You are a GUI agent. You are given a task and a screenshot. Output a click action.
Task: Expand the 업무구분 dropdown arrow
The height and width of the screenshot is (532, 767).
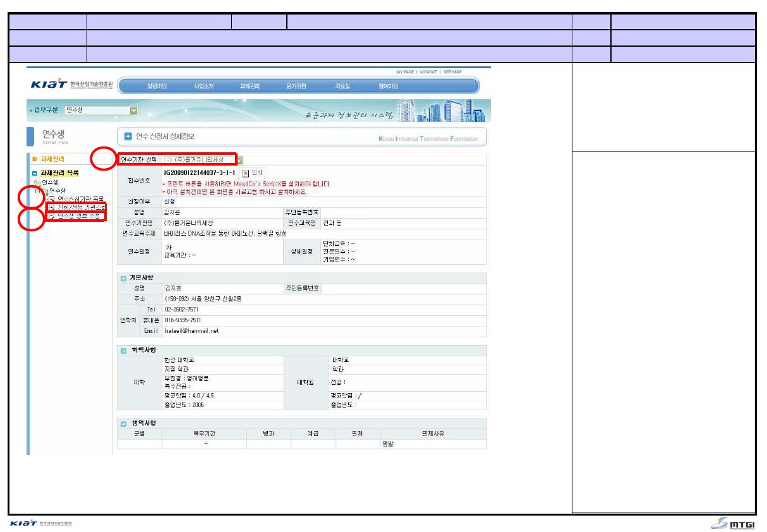[133, 111]
